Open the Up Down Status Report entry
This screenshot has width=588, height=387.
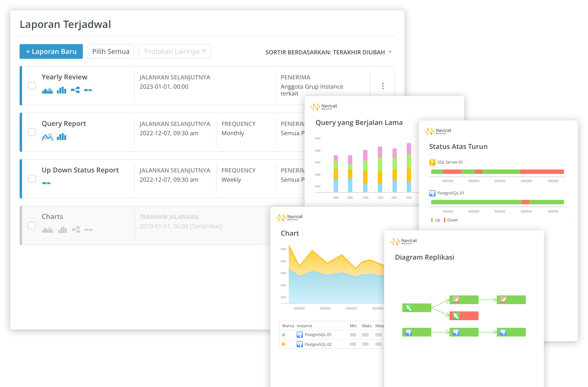tap(80, 170)
